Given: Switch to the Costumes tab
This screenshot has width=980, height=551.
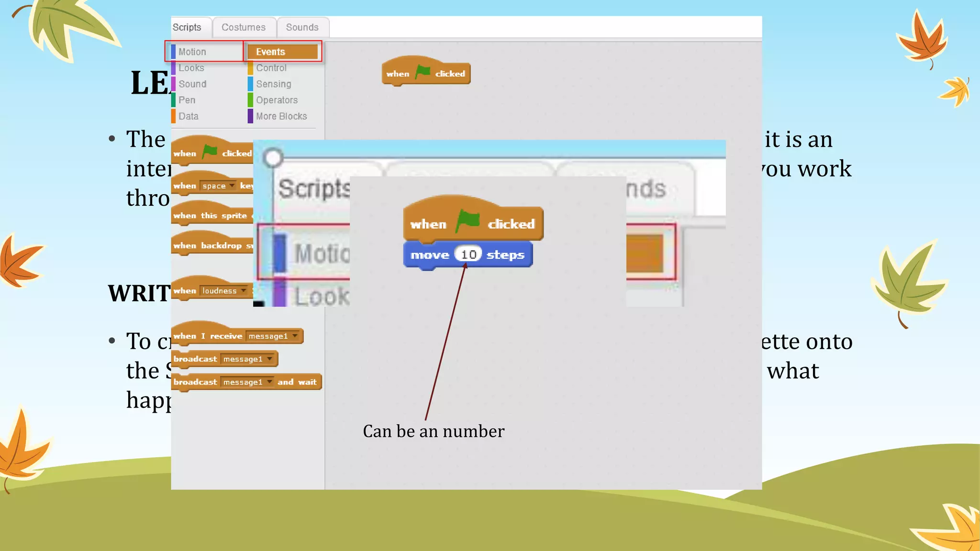Looking at the screenshot, I should pos(244,27).
